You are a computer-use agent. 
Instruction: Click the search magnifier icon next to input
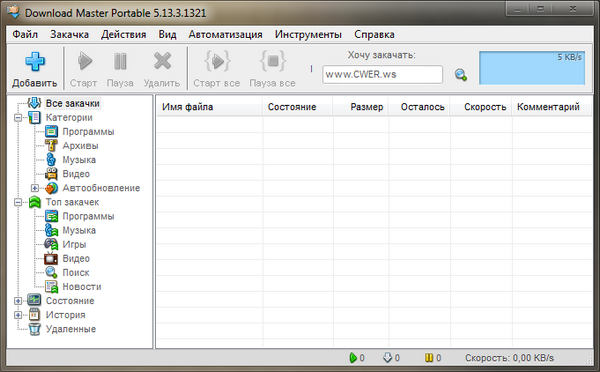point(460,75)
